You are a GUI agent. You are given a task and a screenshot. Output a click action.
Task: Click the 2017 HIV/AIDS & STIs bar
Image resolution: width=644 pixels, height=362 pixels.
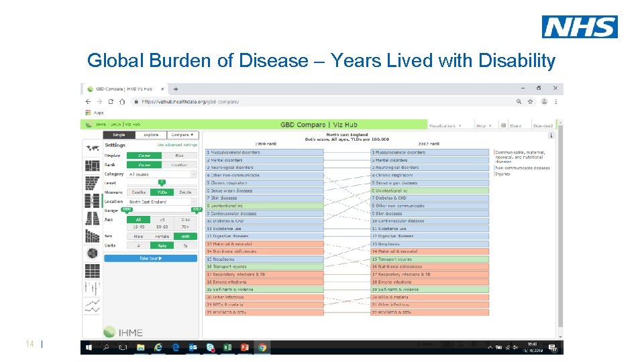coord(429,312)
